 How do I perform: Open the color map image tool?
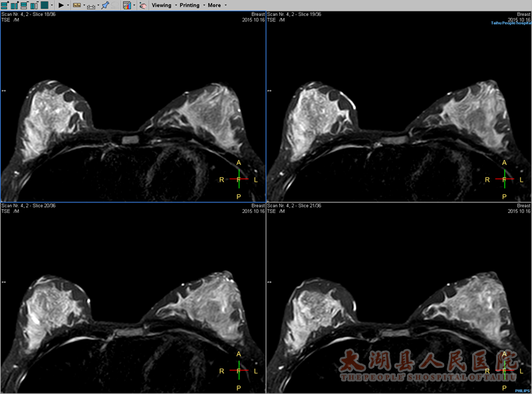click(x=126, y=5)
